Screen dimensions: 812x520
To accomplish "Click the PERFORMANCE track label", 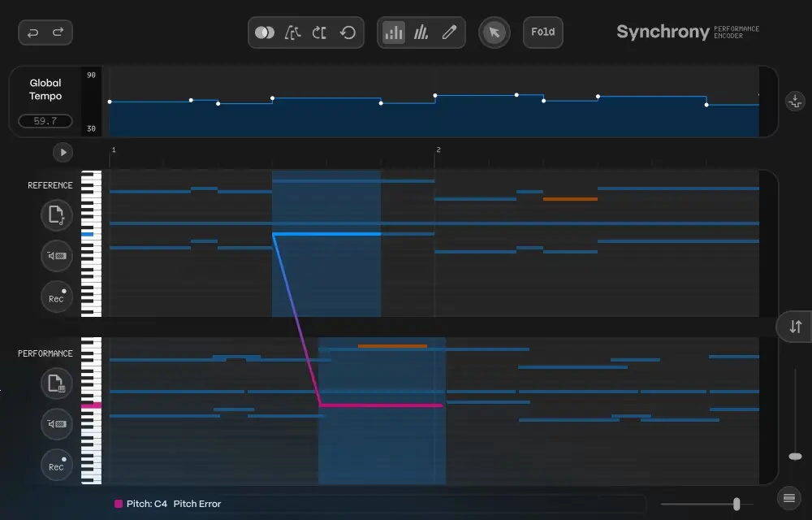I will click(45, 353).
